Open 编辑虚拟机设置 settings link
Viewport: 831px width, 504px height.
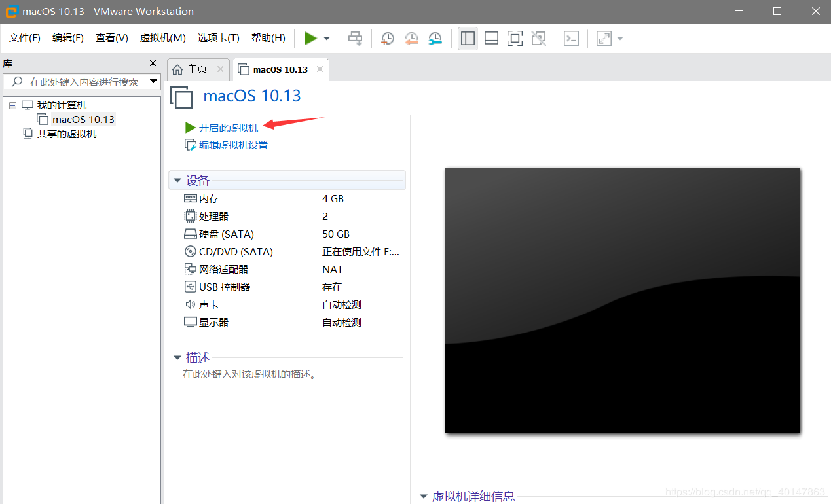pyautogui.click(x=233, y=145)
